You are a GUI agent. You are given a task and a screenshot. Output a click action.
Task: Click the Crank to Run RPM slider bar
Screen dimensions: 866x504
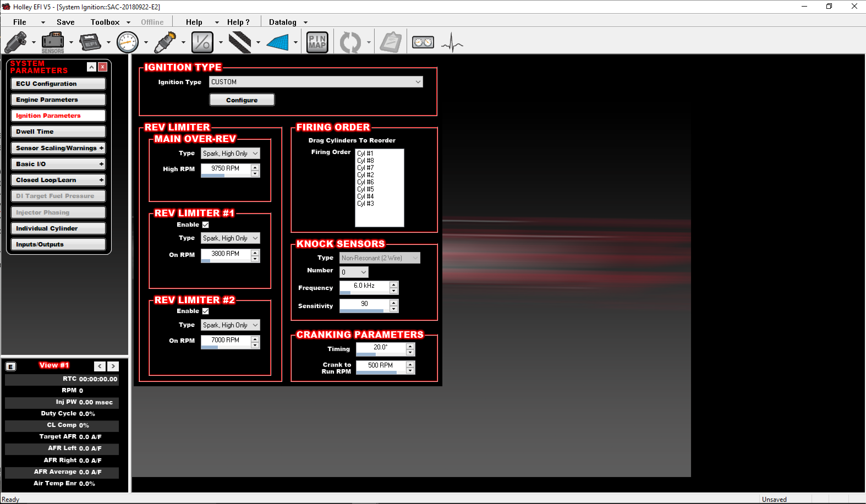[381, 372]
